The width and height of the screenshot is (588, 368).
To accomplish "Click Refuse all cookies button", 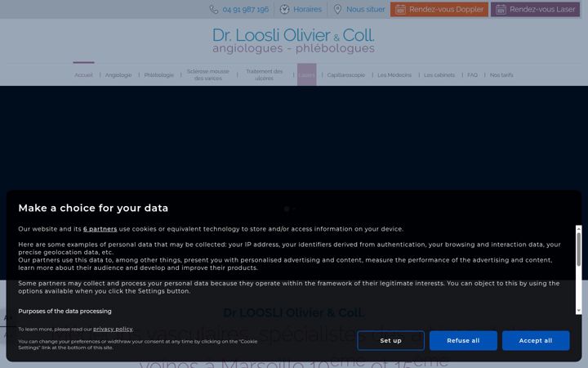I will [463, 340].
